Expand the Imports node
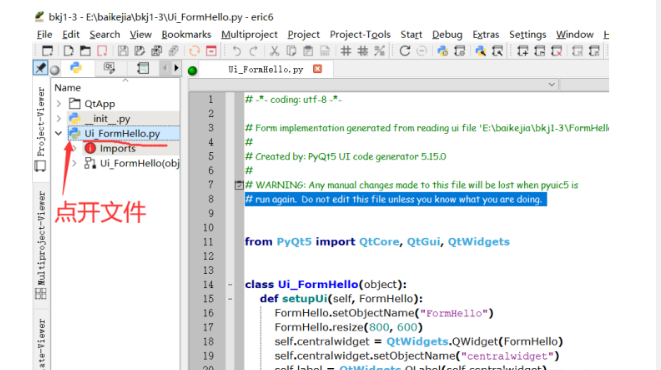 74,148
